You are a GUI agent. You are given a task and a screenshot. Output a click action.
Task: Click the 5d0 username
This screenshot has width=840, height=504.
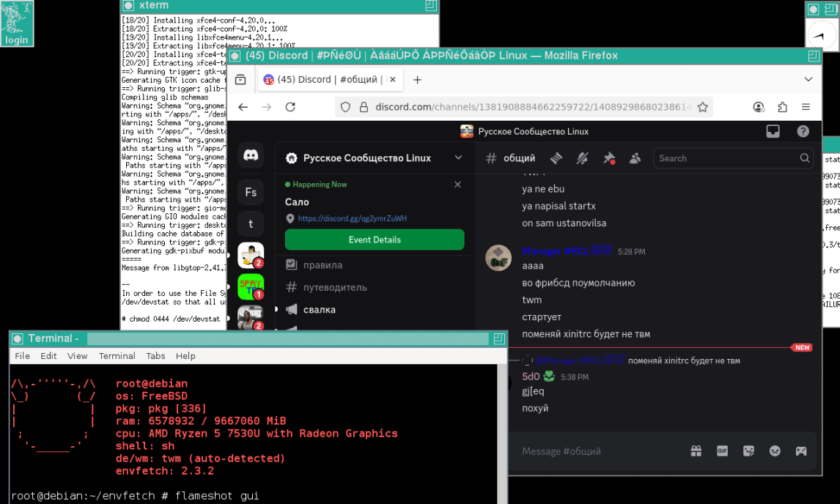point(531,377)
